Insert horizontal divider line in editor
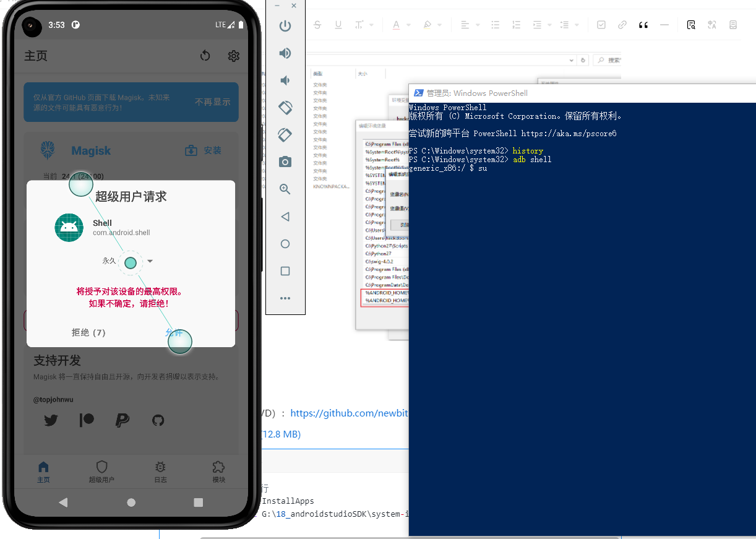Screen dimensions: 756x539 tap(664, 25)
